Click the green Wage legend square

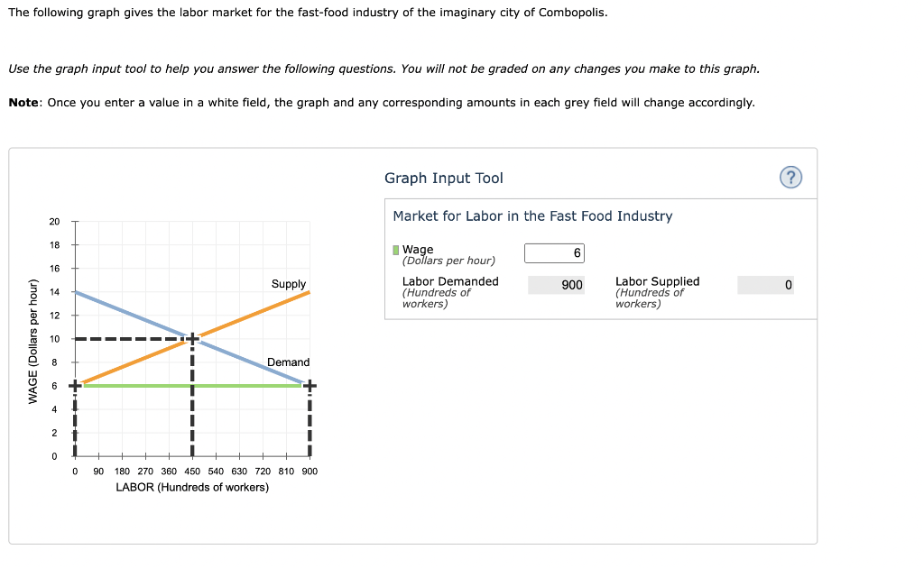click(395, 247)
